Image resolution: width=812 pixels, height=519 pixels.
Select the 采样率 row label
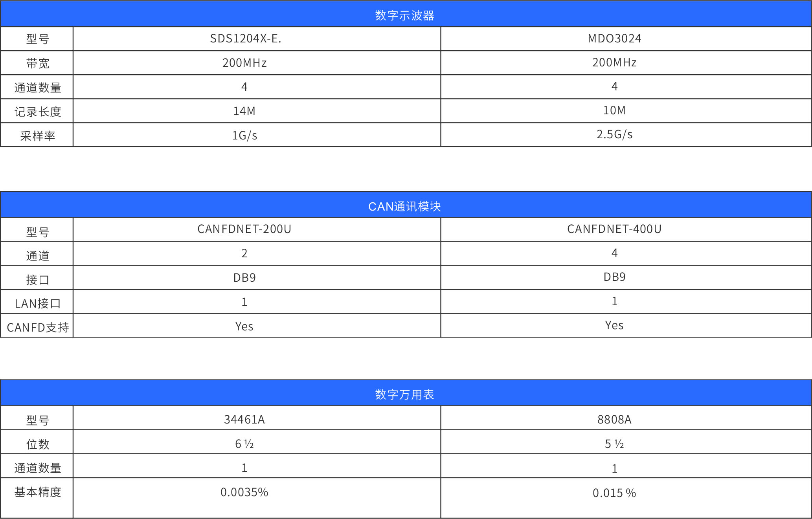click(x=37, y=136)
